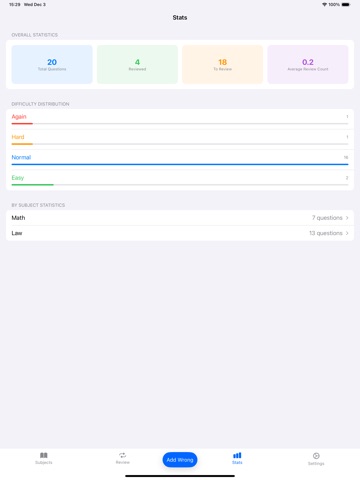Screen dimensions: 360x480
Task: Select the Stats bar chart icon
Action: click(237, 455)
